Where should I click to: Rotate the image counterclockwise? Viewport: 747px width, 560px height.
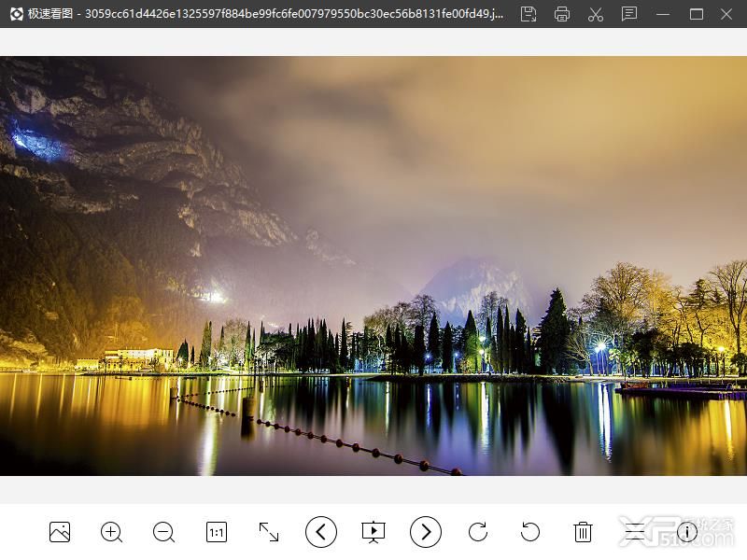(x=530, y=532)
